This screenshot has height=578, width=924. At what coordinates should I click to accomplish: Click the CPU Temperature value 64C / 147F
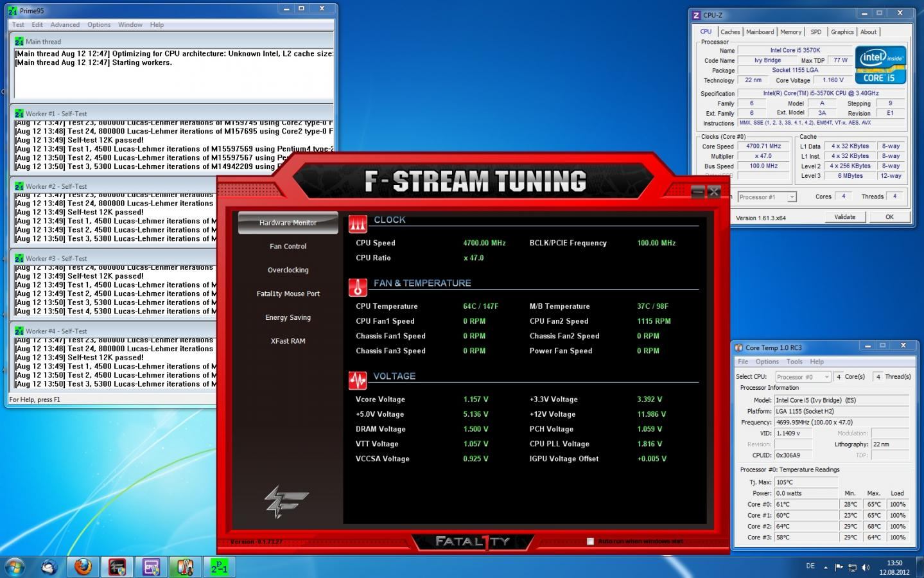(480, 306)
